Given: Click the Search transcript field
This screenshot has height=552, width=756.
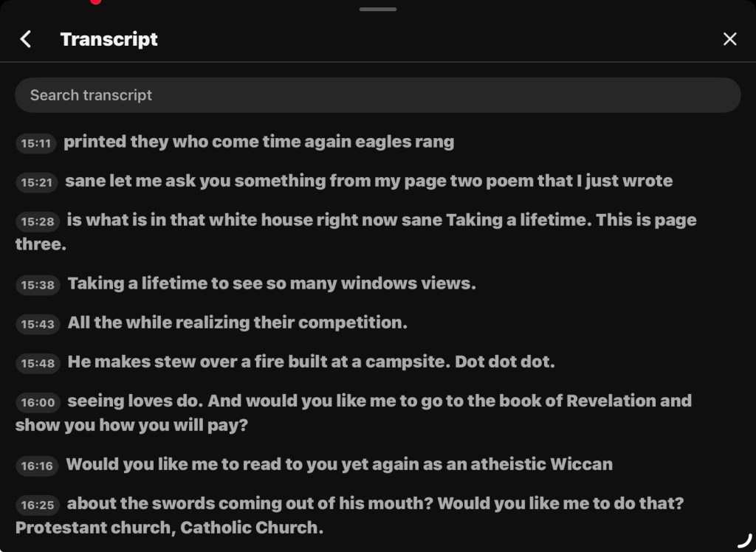Looking at the screenshot, I should point(377,95).
